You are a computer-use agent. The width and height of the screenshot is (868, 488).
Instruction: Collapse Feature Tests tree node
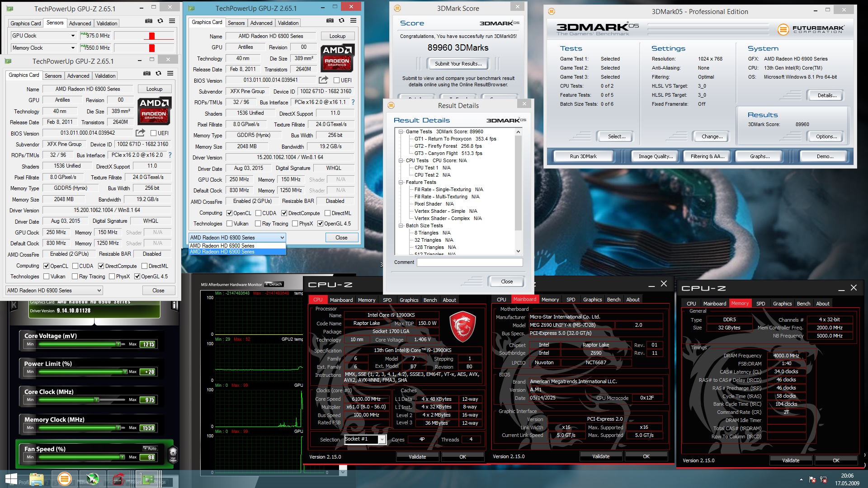coord(401,182)
